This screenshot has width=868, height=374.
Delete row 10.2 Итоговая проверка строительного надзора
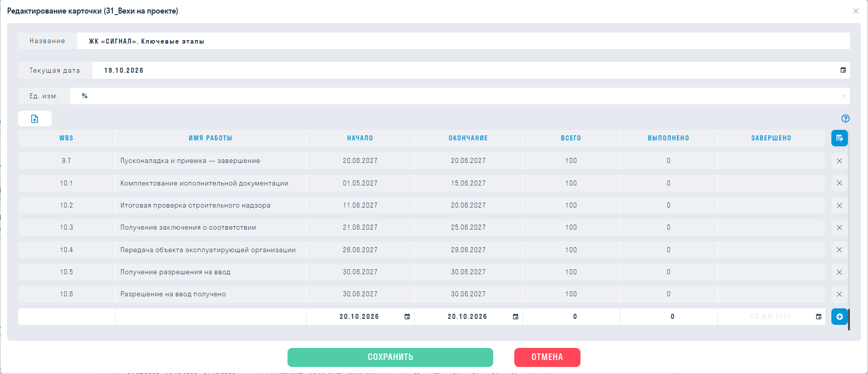[x=839, y=206]
